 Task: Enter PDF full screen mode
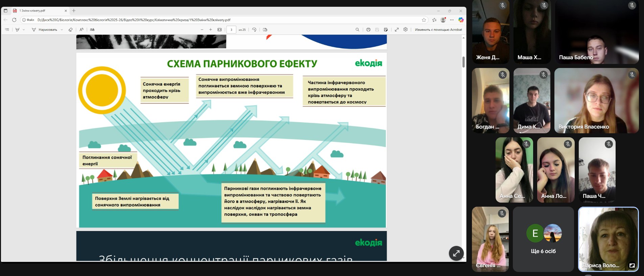point(397,30)
